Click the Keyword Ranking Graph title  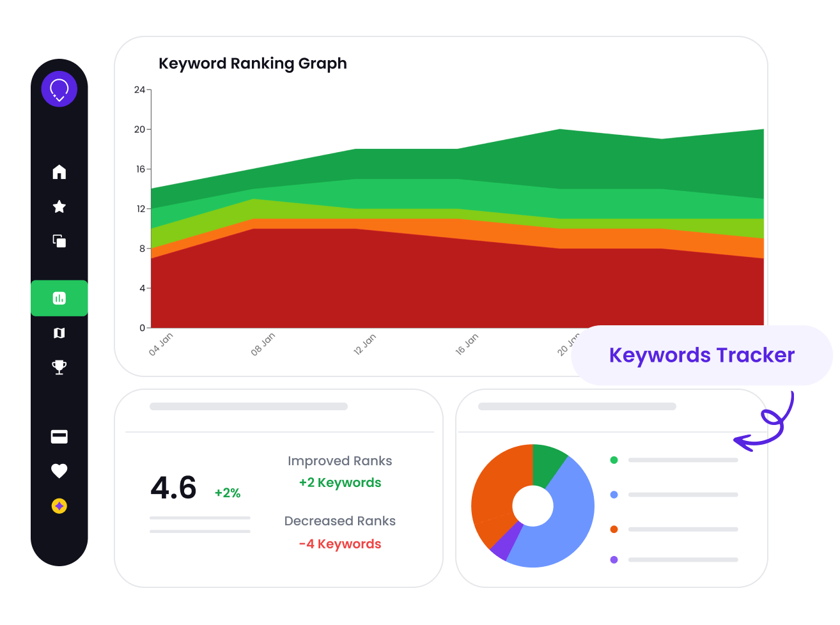coord(253,63)
